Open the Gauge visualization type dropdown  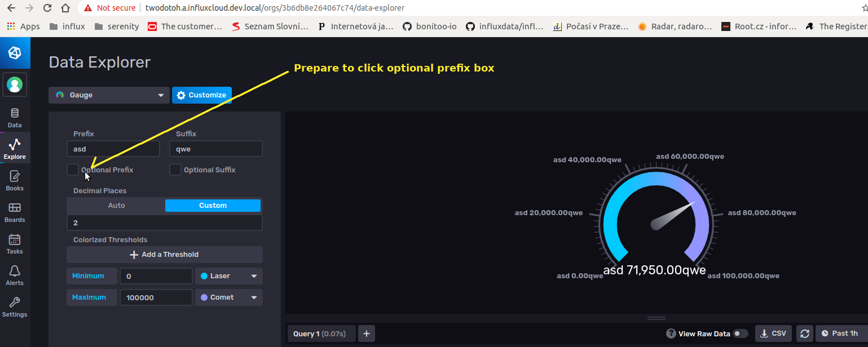(108, 95)
